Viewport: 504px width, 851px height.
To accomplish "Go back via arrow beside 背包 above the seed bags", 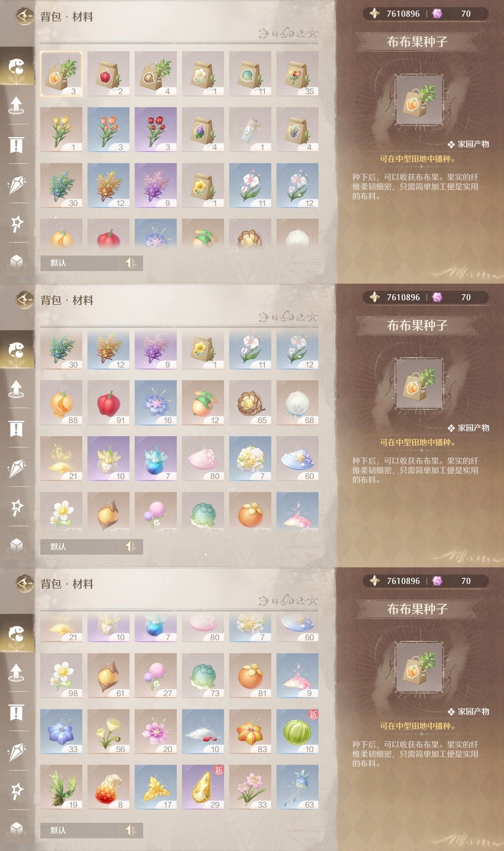I will point(24,17).
